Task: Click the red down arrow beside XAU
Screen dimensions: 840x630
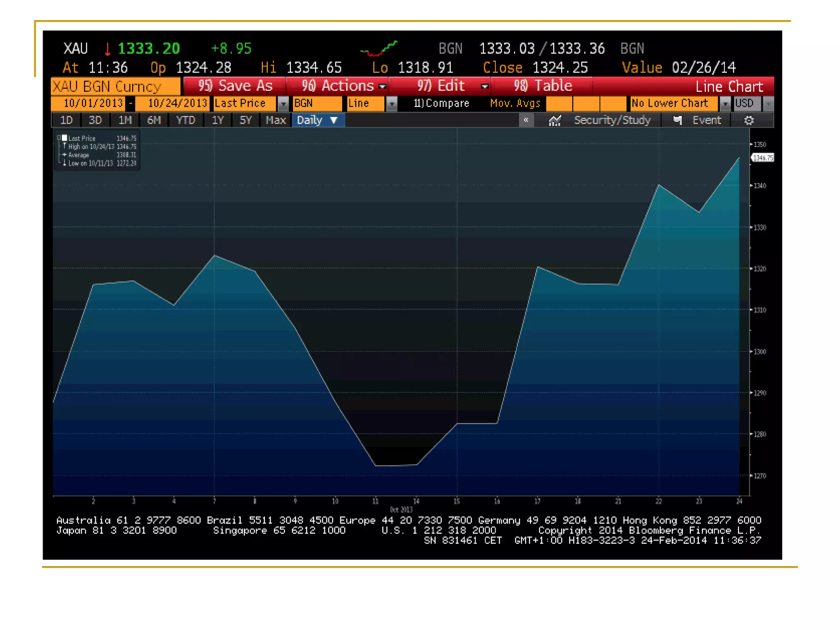Action: (x=107, y=49)
